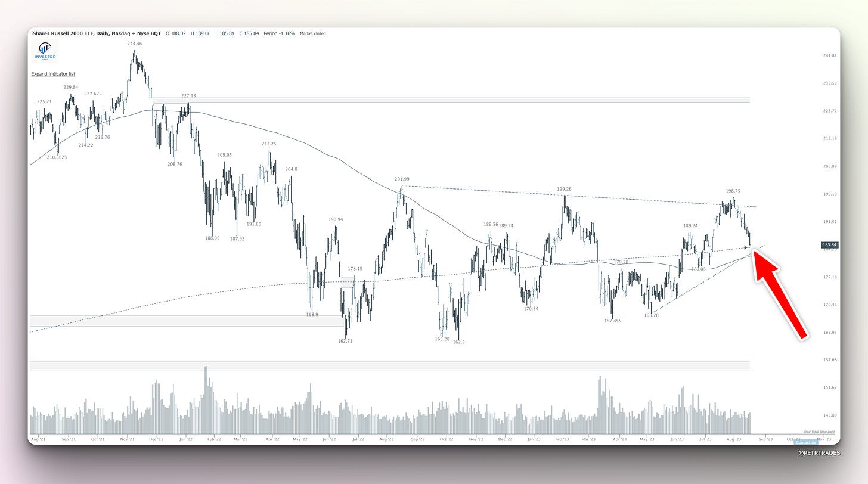
Task: Click the 178.15 price label
Action: 356,269
